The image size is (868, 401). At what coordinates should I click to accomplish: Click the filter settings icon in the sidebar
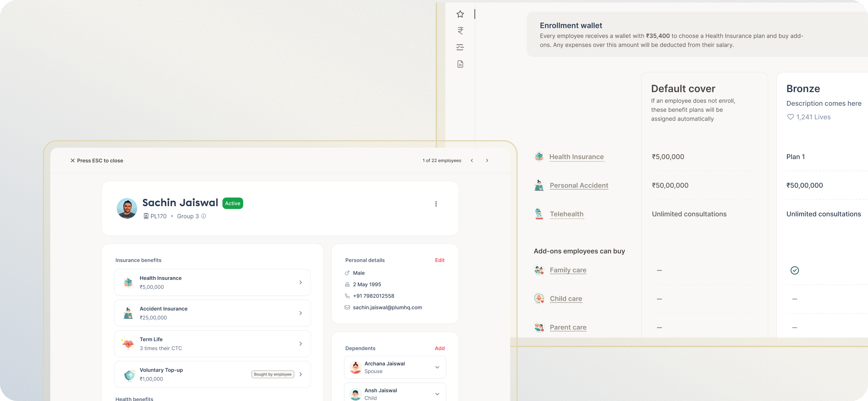coord(460,47)
